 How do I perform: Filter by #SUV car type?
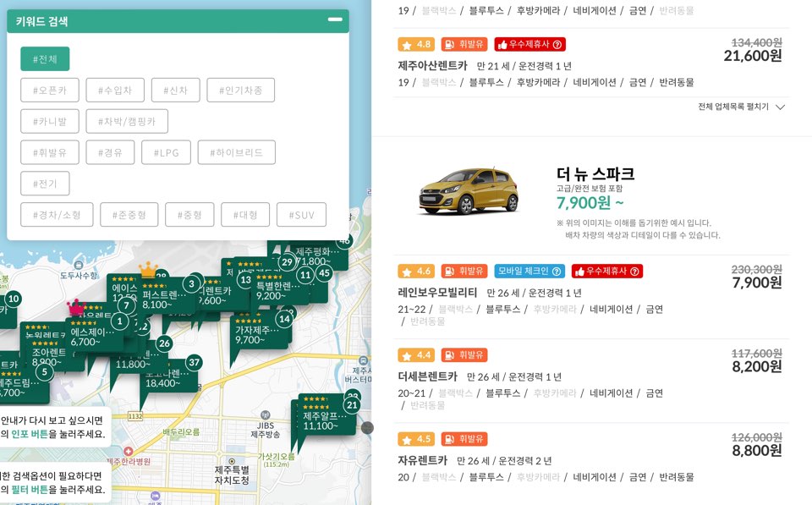click(301, 214)
